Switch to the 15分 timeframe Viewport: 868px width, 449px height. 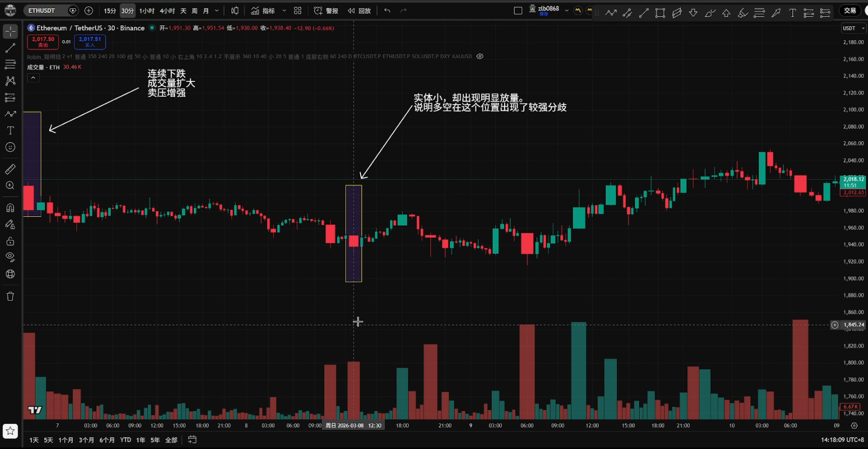coord(110,11)
